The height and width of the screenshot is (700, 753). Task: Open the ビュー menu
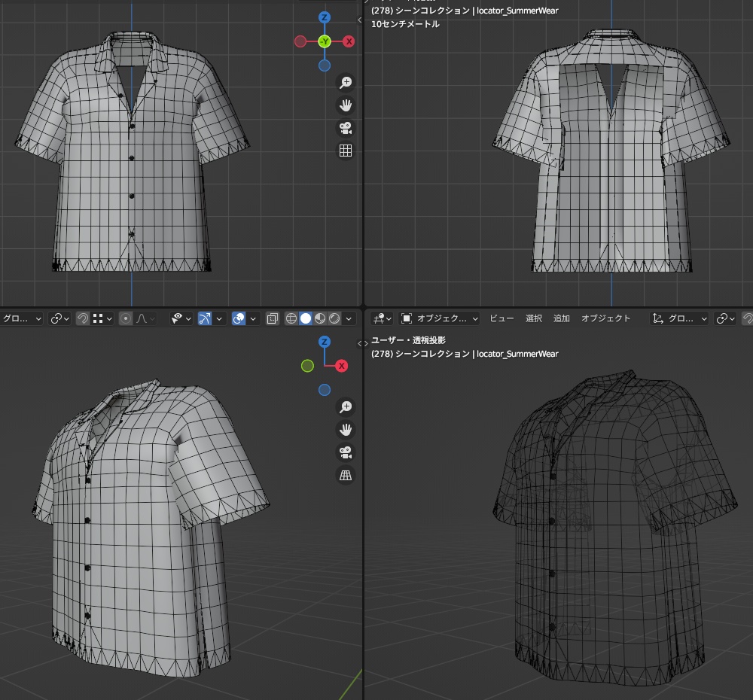pyautogui.click(x=501, y=318)
